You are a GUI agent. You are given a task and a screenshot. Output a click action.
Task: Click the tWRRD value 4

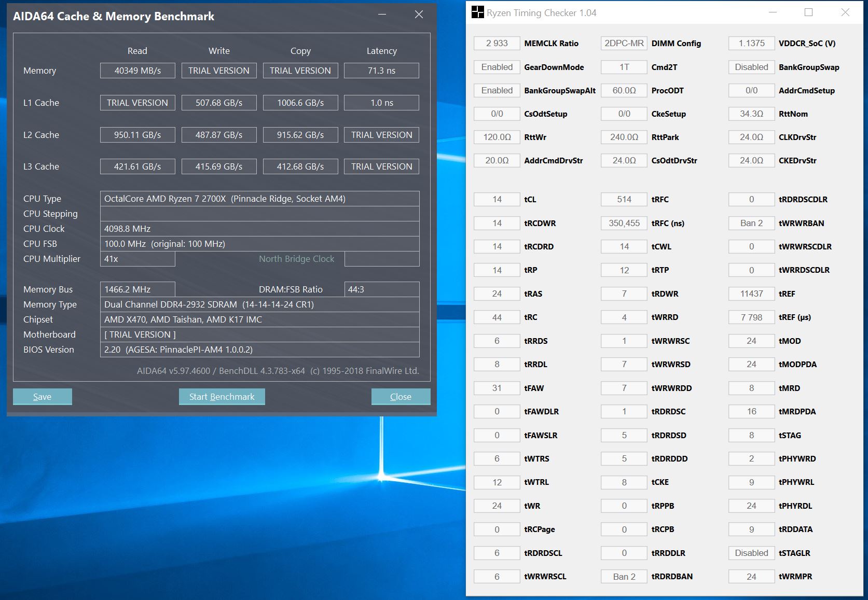click(x=624, y=317)
